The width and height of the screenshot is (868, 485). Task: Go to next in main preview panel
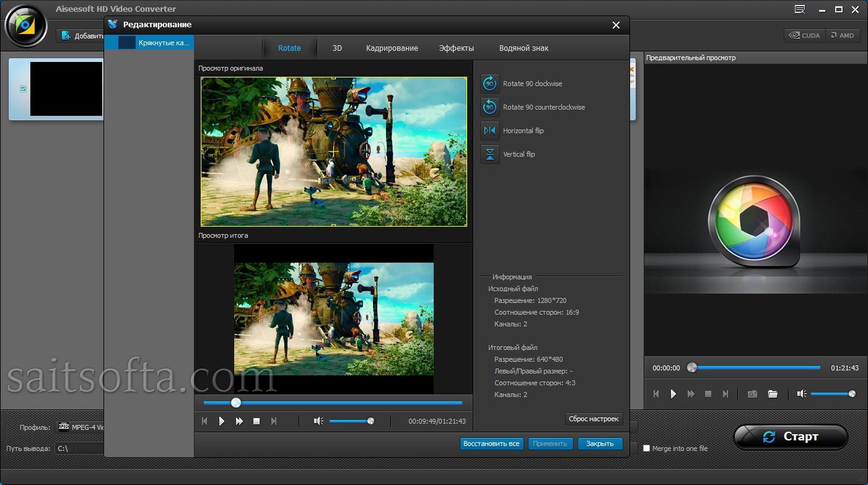[x=726, y=394]
